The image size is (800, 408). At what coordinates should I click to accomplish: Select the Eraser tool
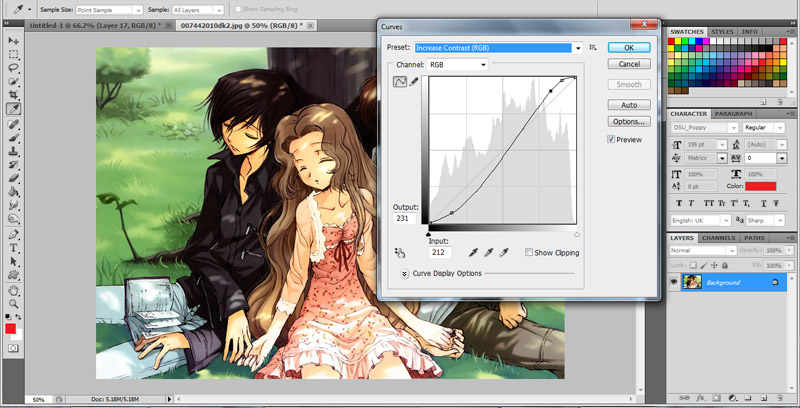point(13,178)
